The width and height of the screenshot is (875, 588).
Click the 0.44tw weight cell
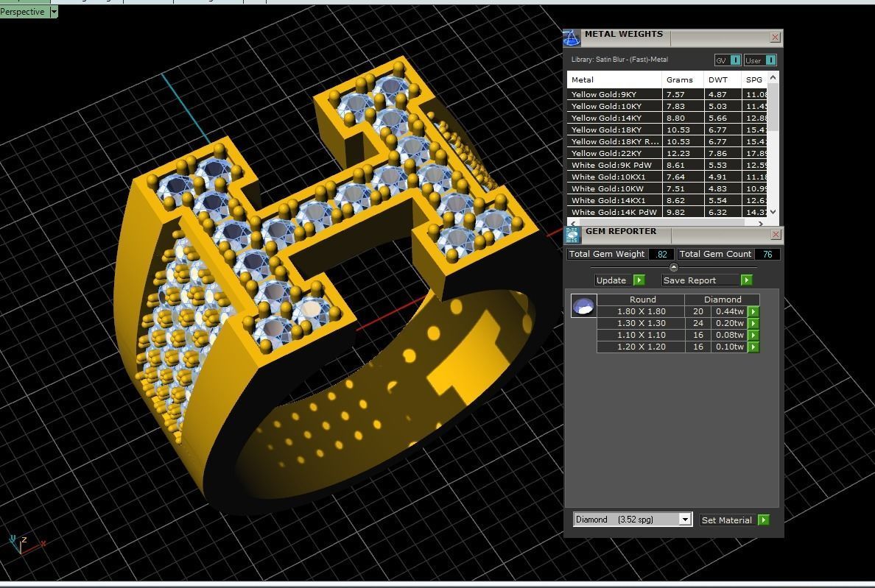click(x=729, y=311)
